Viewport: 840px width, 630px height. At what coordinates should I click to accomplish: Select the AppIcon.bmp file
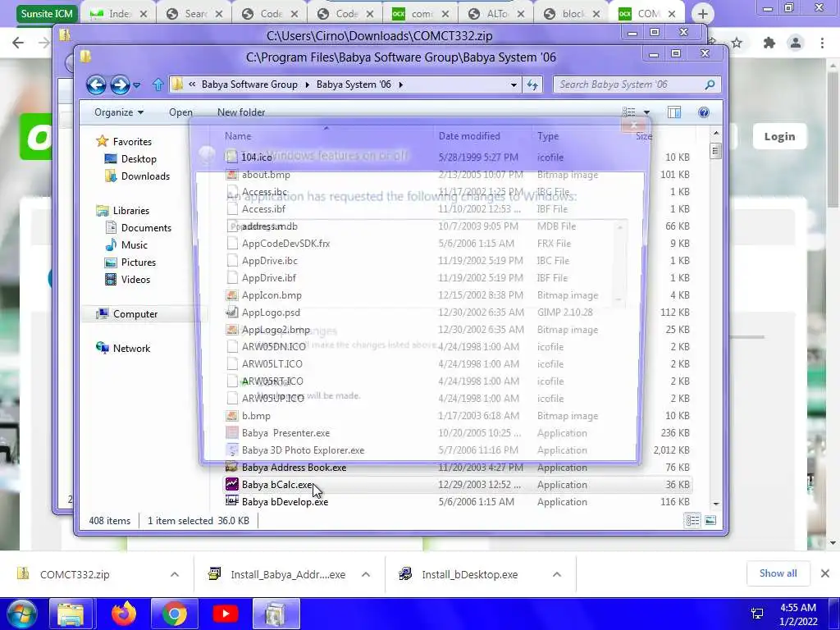[458, 294]
